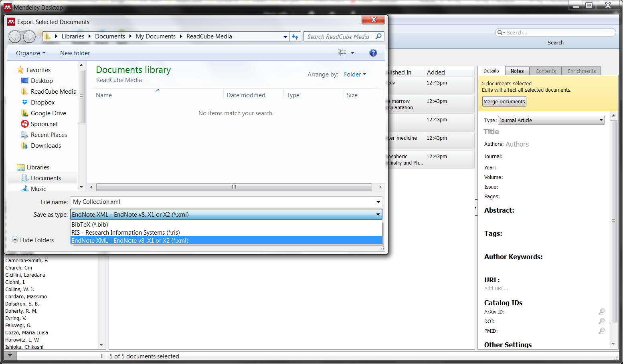623x364 pixels.
Task: Select Recent Places in Favorites
Action: [x=49, y=135]
